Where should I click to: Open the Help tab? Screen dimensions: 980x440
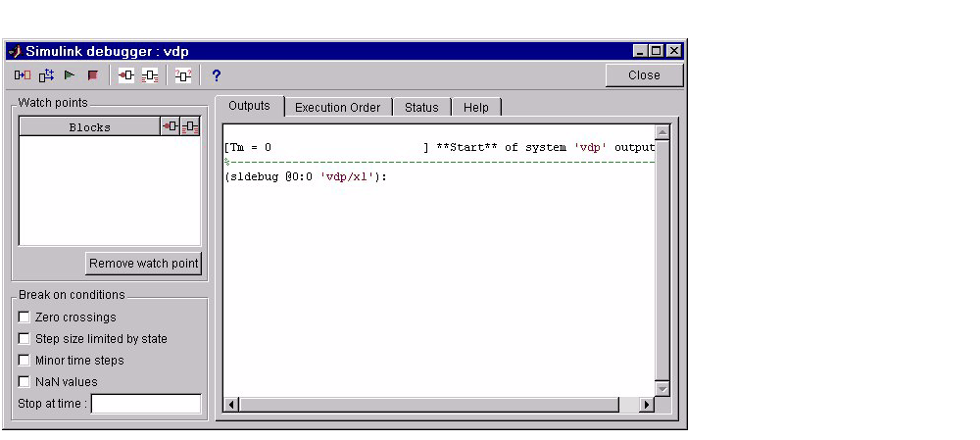coord(475,108)
